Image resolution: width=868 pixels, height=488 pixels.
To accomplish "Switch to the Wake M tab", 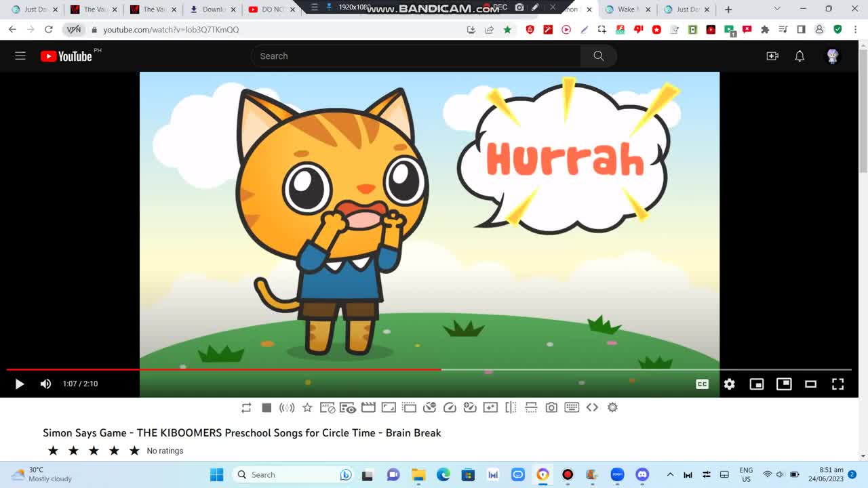I will pyautogui.click(x=627, y=9).
